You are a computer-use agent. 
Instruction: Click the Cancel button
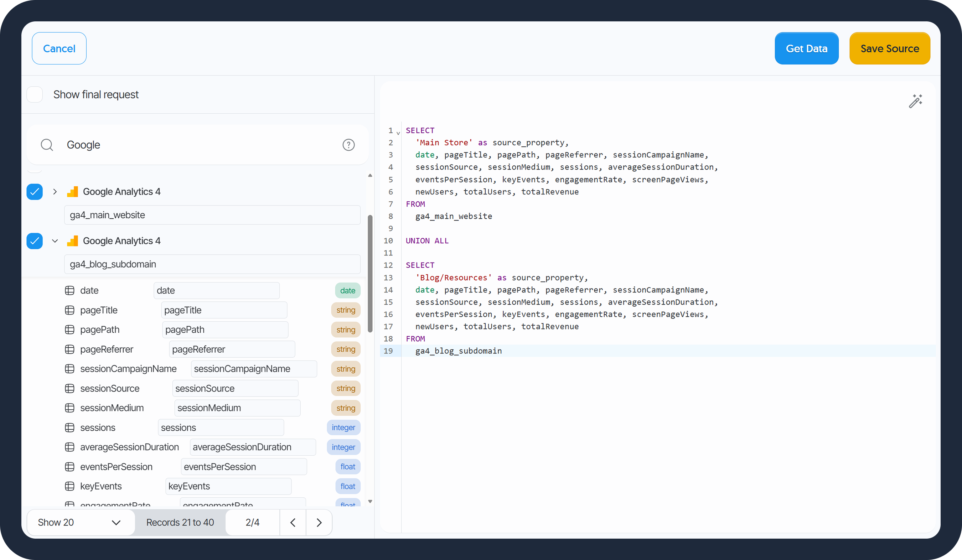click(59, 48)
